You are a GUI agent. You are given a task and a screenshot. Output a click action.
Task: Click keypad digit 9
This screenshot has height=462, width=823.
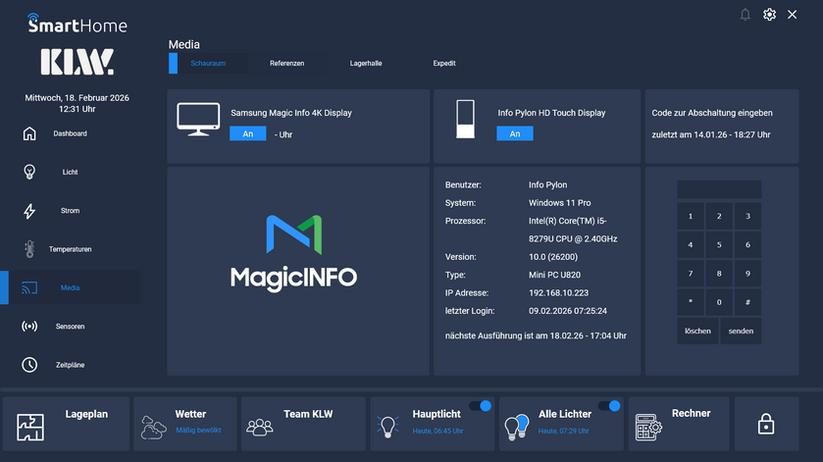(748, 274)
